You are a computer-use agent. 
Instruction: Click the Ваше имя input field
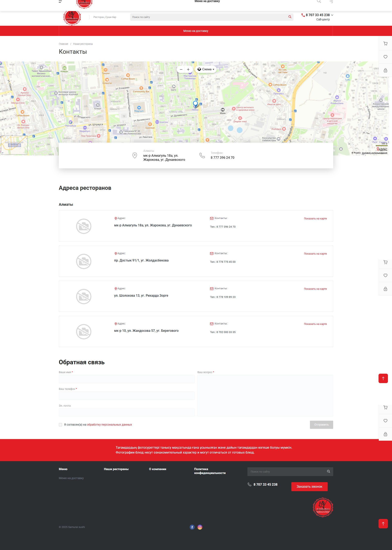pyautogui.click(x=127, y=379)
